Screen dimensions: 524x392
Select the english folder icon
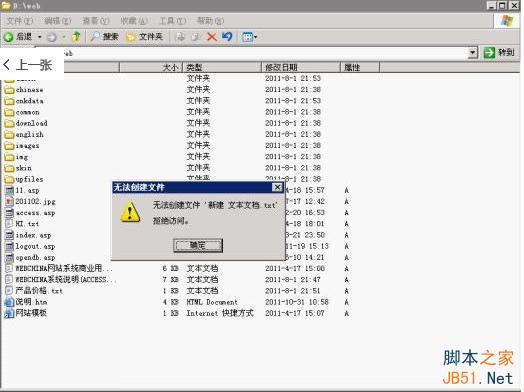pos(9,135)
